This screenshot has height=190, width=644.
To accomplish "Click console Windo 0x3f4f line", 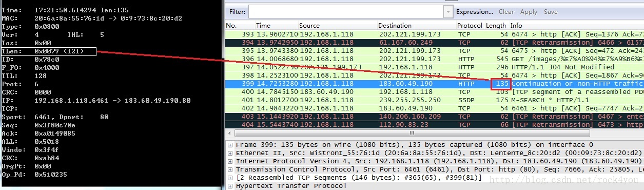I will 30,150.
